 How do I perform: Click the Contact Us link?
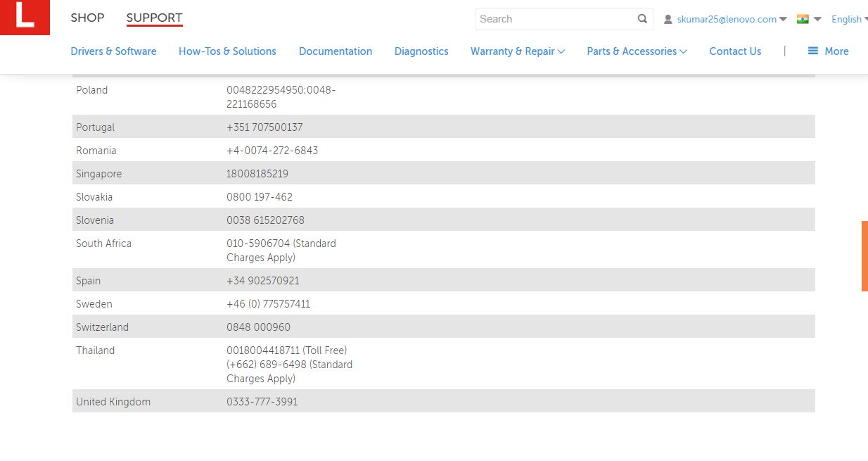click(735, 51)
